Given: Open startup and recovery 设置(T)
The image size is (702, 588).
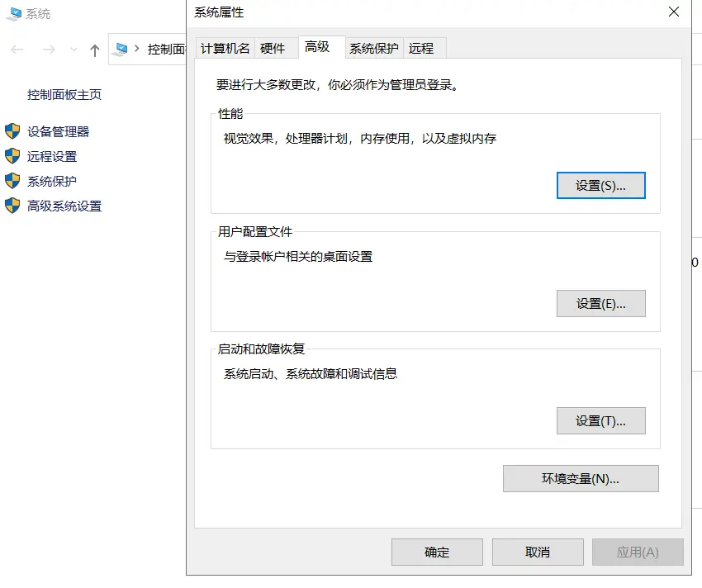Looking at the screenshot, I should 600,421.
